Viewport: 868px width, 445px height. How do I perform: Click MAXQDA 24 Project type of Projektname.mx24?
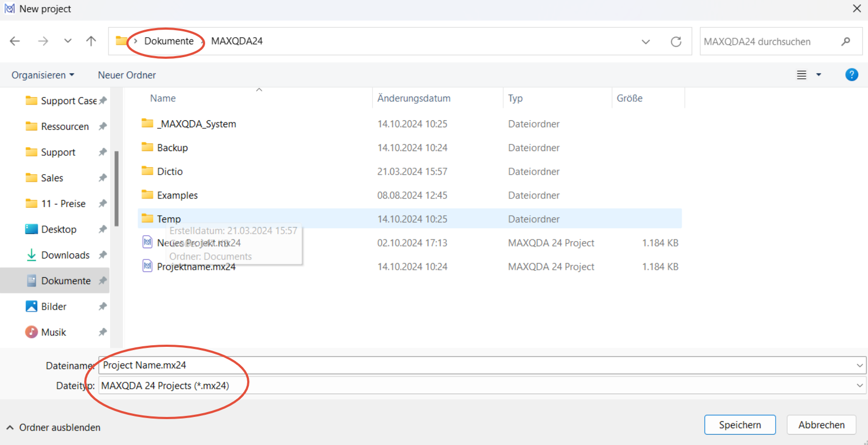click(x=551, y=266)
